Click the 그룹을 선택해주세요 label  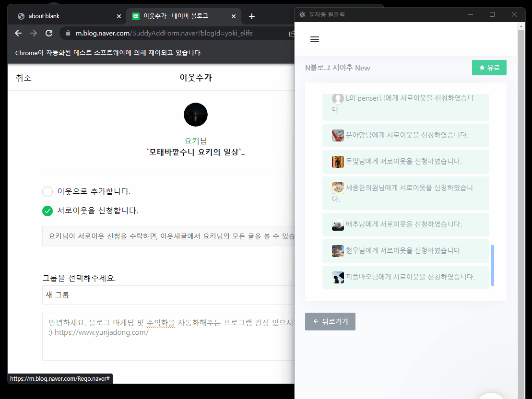pos(79,278)
